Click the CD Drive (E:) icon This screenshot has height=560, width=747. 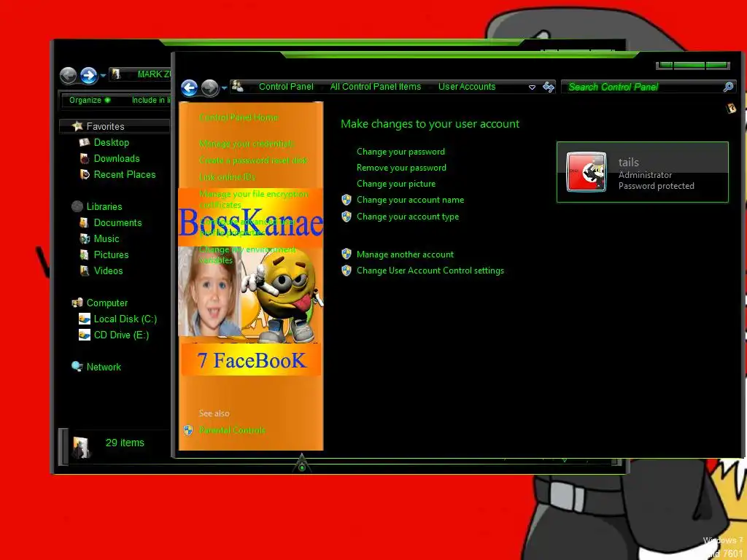[x=85, y=335]
